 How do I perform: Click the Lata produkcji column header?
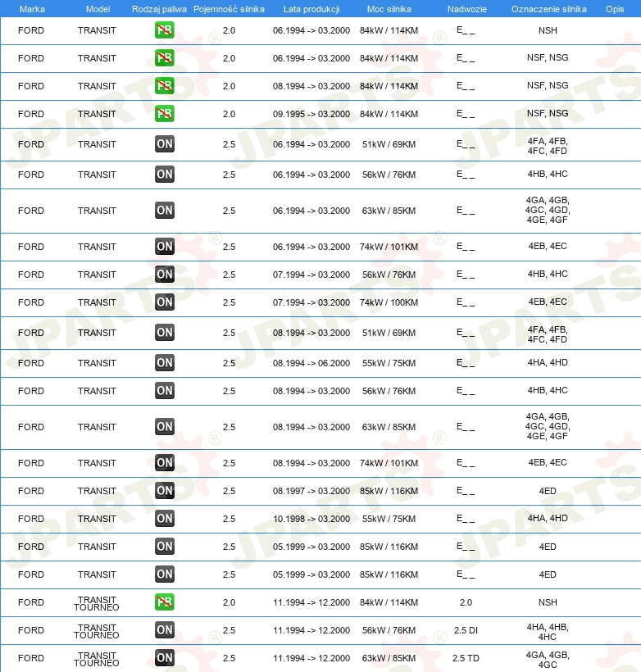pyautogui.click(x=311, y=9)
